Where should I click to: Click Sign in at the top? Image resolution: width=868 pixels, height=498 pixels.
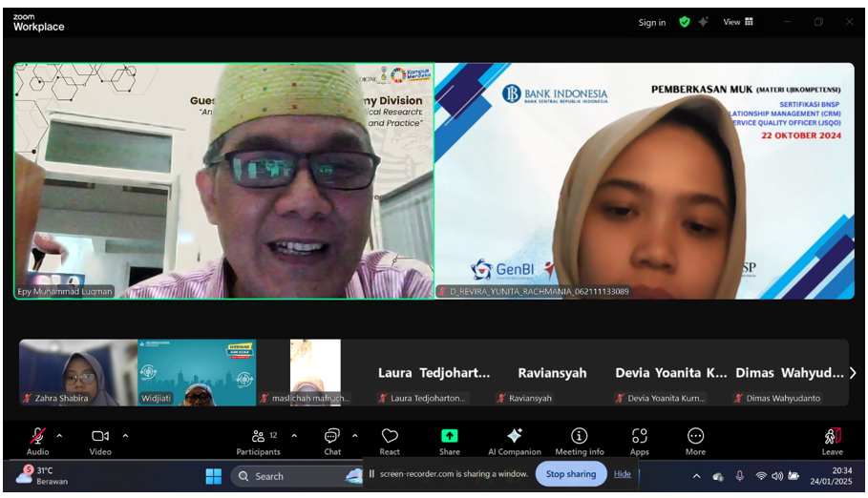pos(651,23)
